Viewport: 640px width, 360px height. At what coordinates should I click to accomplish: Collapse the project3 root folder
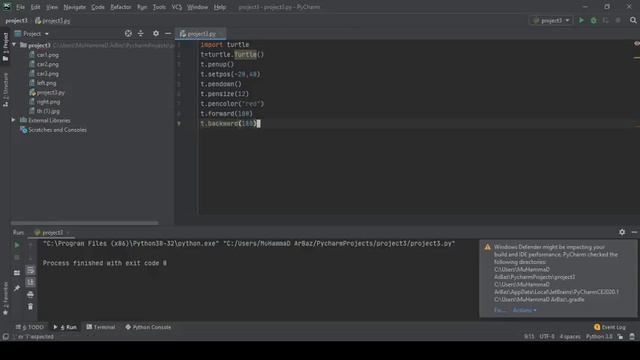point(15,45)
